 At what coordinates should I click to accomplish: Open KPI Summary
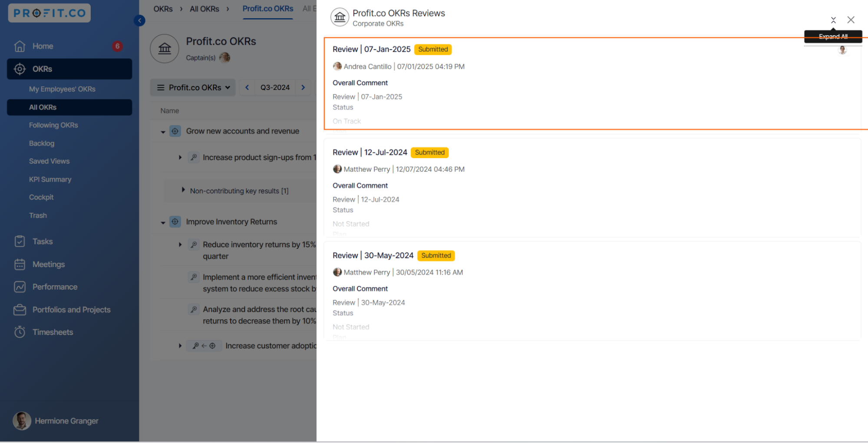point(50,179)
